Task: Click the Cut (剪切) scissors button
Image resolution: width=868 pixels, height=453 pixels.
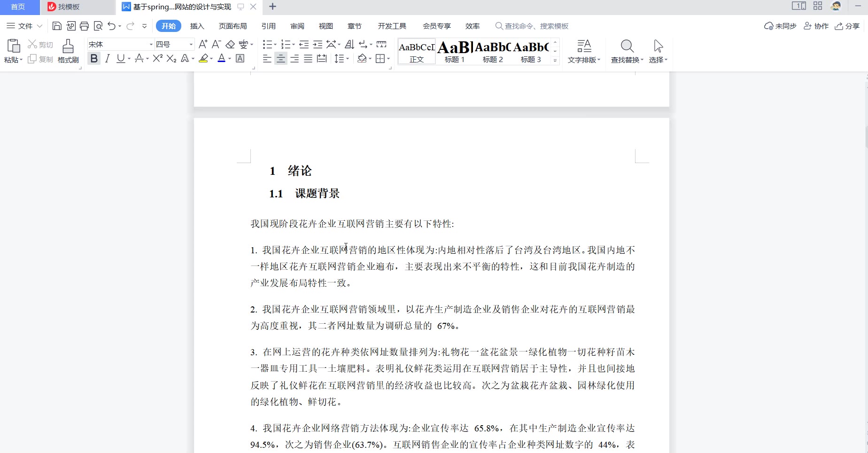Action: coord(40,44)
